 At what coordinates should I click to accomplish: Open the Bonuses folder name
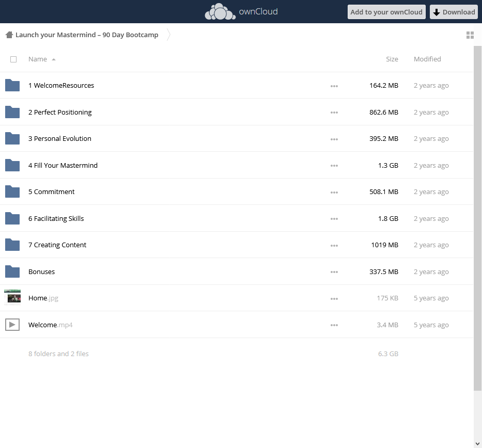click(41, 271)
